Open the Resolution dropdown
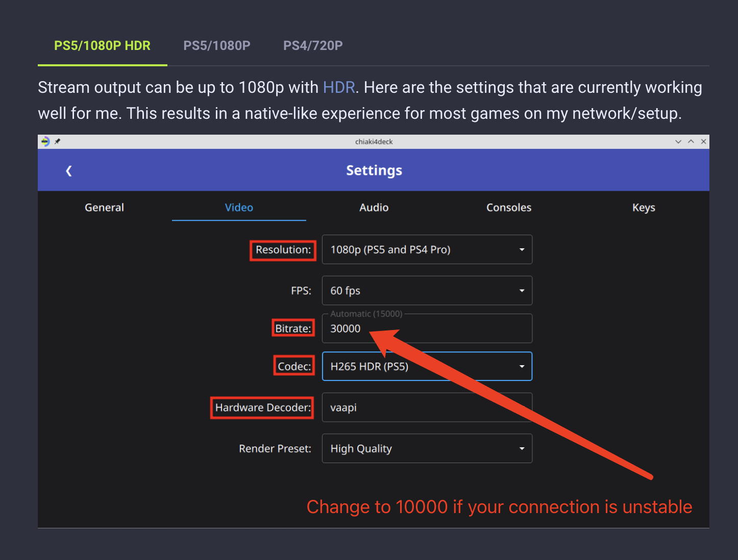The image size is (738, 560). point(427,249)
